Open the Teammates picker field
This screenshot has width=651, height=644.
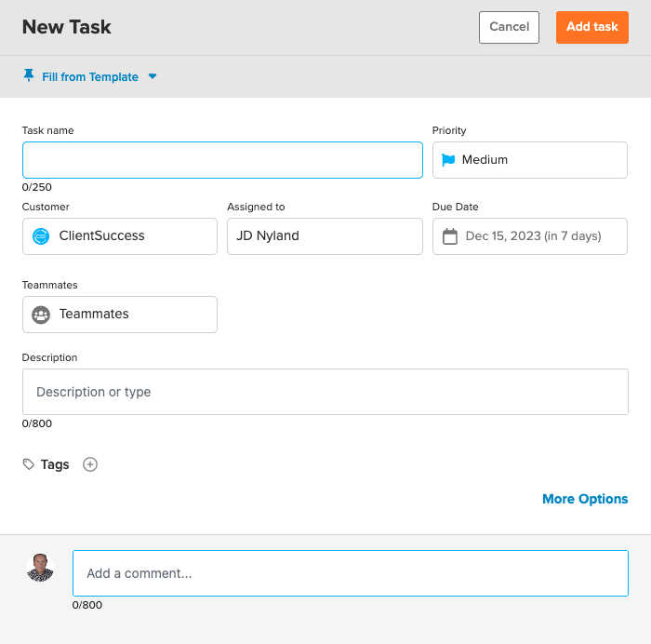(120, 315)
